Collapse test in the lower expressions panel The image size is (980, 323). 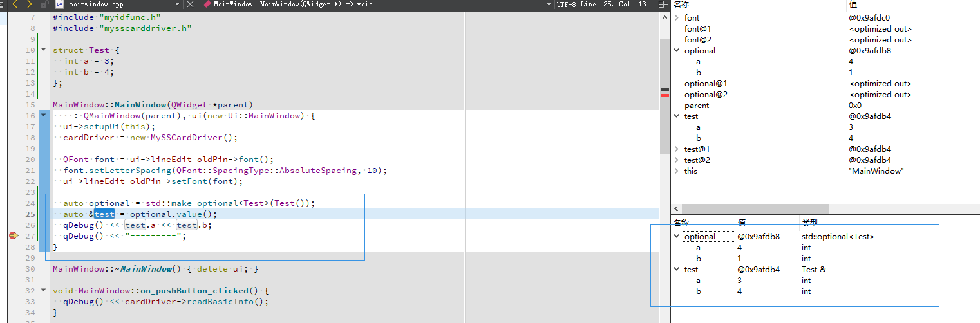[x=677, y=270]
